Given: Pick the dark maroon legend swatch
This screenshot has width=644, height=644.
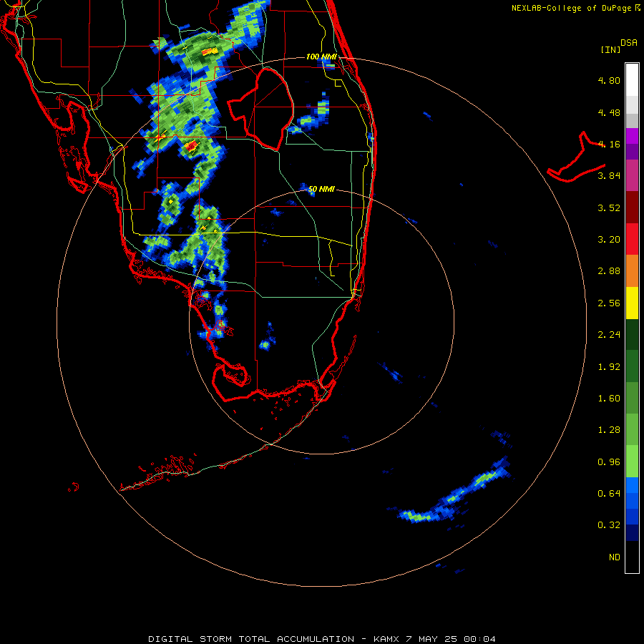Looking at the screenshot, I should click(x=632, y=208).
